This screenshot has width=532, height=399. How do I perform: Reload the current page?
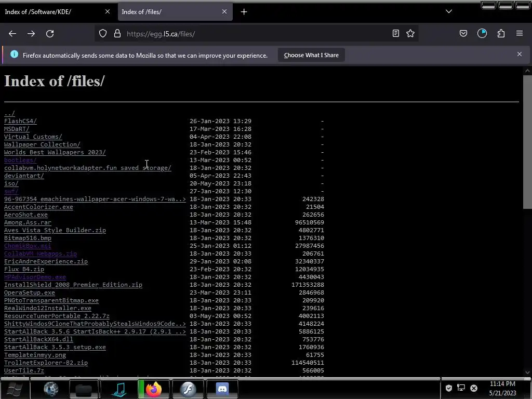coord(50,34)
